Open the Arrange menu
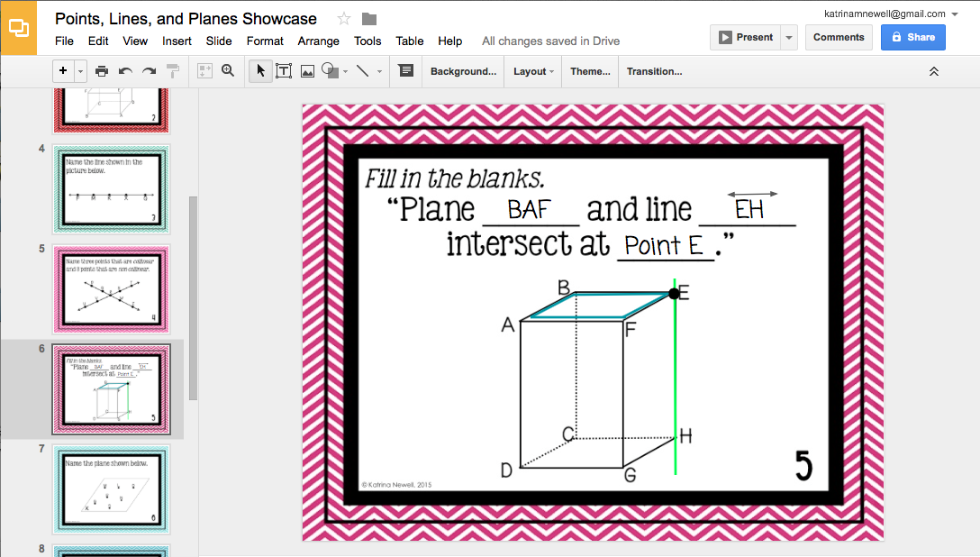 click(x=318, y=41)
